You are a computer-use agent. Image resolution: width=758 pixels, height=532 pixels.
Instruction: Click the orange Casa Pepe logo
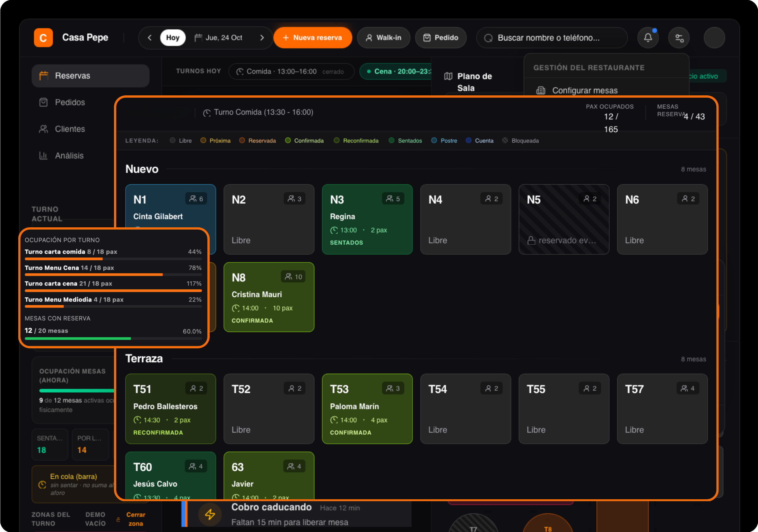pyautogui.click(x=43, y=38)
